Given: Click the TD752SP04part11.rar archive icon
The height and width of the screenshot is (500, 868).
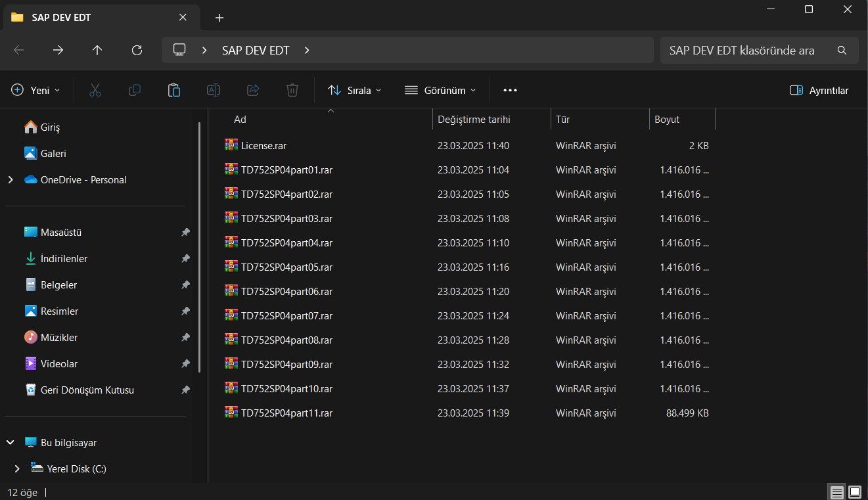Looking at the screenshot, I should click(231, 413).
